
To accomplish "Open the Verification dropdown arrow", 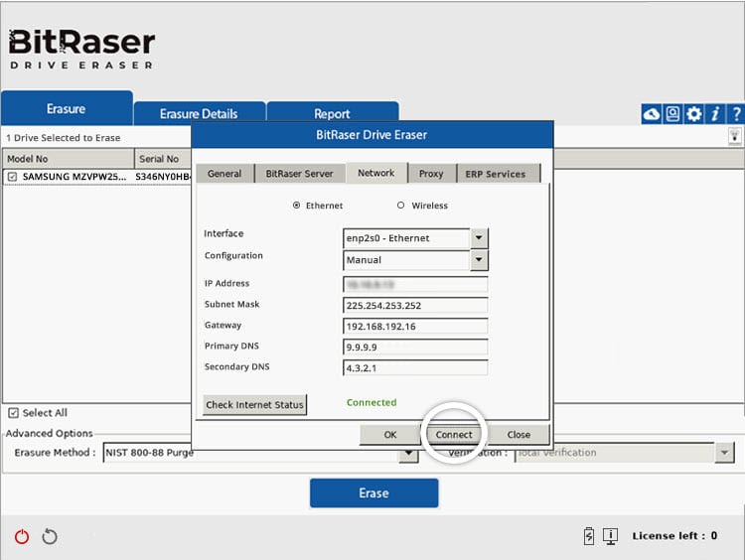I will pyautogui.click(x=724, y=453).
